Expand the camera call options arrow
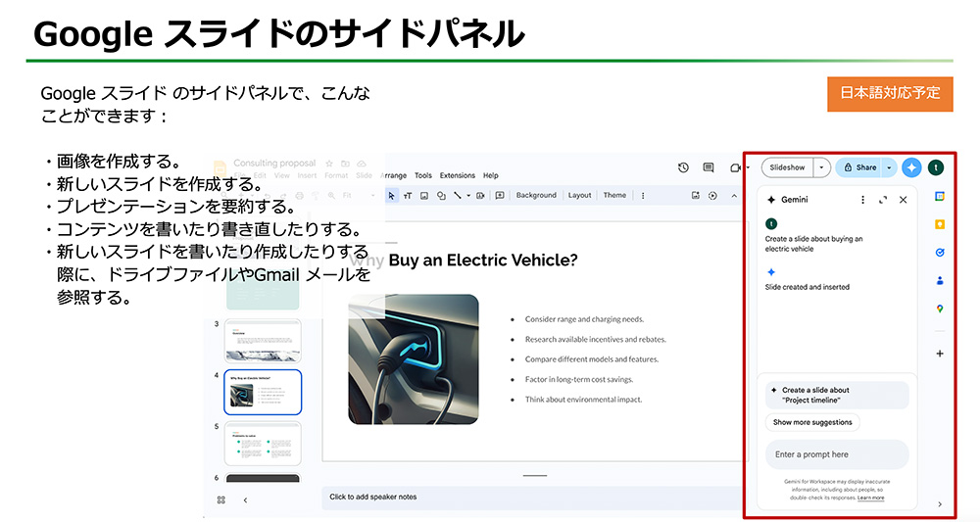The height and width of the screenshot is (522, 980). tap(748, 167)
